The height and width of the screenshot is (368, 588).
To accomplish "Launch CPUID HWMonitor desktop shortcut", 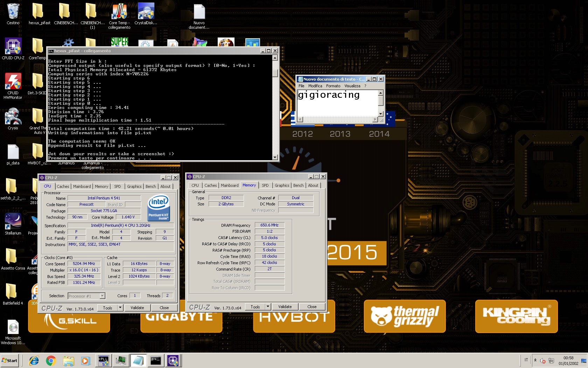I will (x=13, y=86).
